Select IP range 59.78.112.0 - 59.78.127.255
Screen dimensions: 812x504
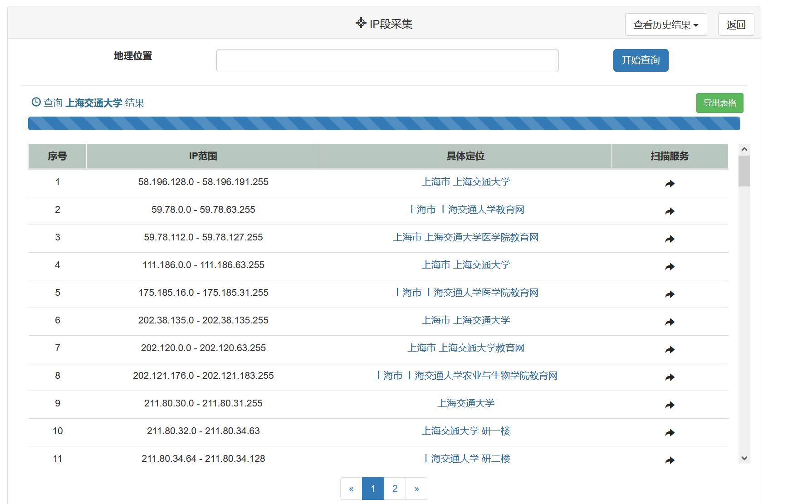[x=203, y=237]
